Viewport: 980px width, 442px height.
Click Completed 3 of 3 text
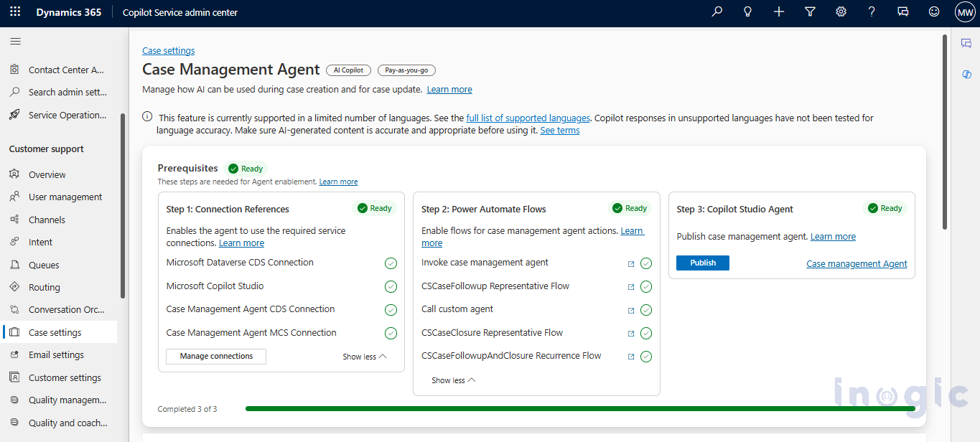[x=187, y=409]
